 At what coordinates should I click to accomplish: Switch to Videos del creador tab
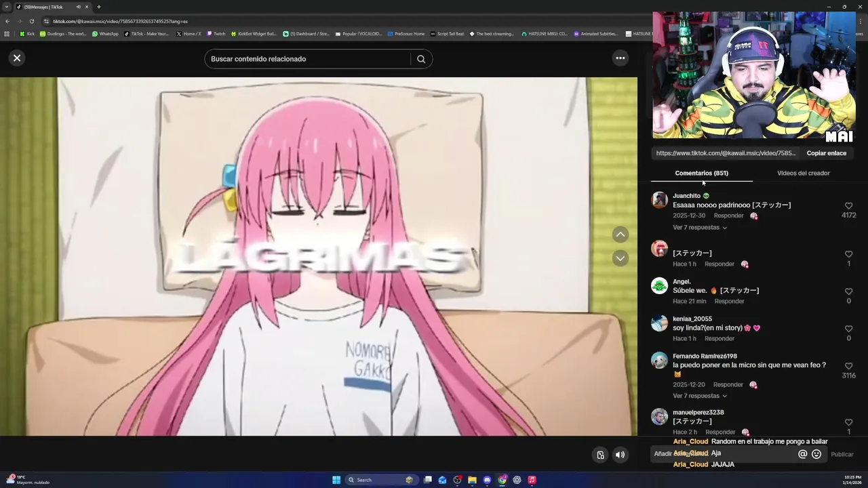(x=803, y=173)
